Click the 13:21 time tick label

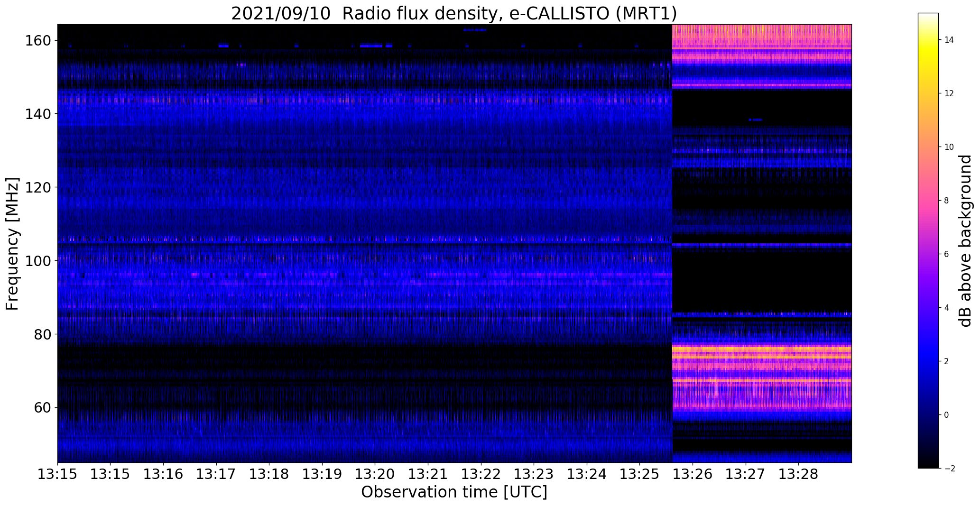click(x=428, y=474)
